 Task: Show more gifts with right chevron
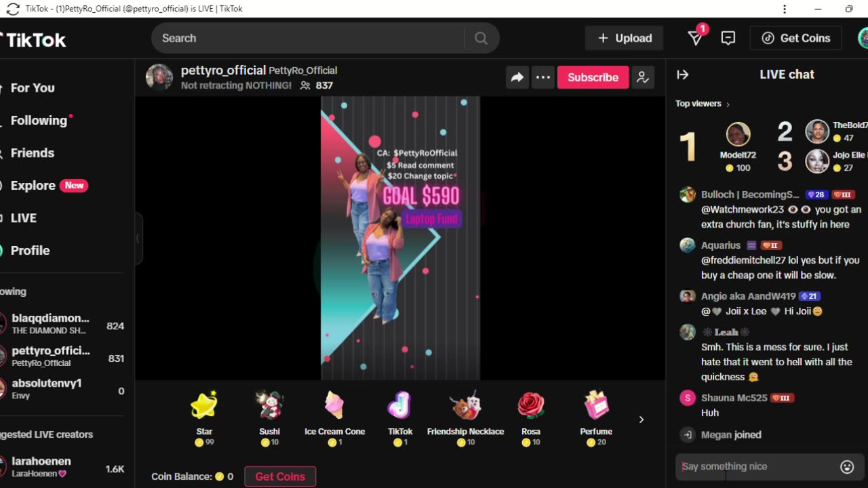click(x=642, y=420)
